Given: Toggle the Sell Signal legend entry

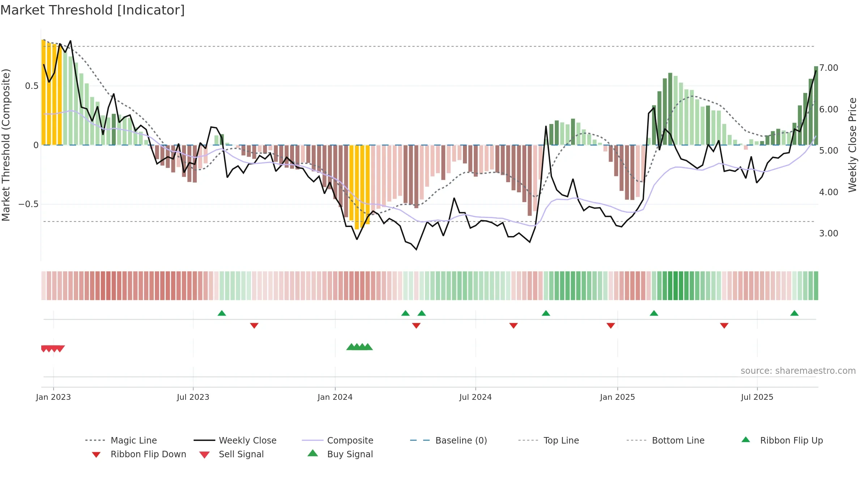Looking at the screenshot, I should (231, 454).
